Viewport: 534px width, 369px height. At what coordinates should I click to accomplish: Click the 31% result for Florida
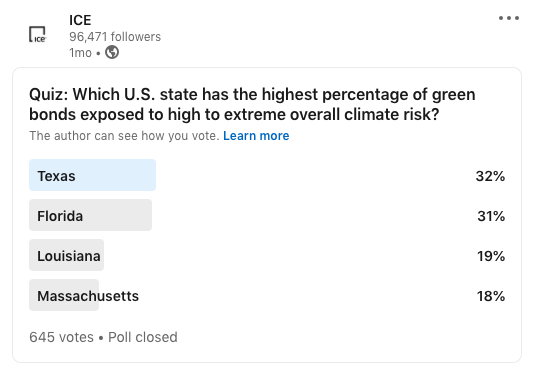(x=491, y=216)
